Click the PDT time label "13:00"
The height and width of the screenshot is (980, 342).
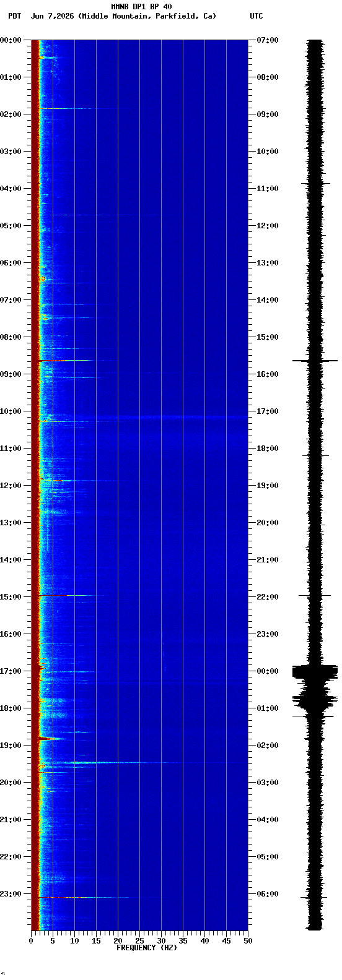coord(11,523)
